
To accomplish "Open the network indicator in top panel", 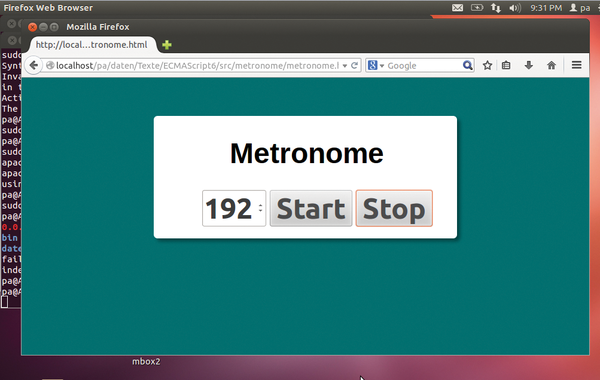I will pyautogui.click(x=496, y=8).
